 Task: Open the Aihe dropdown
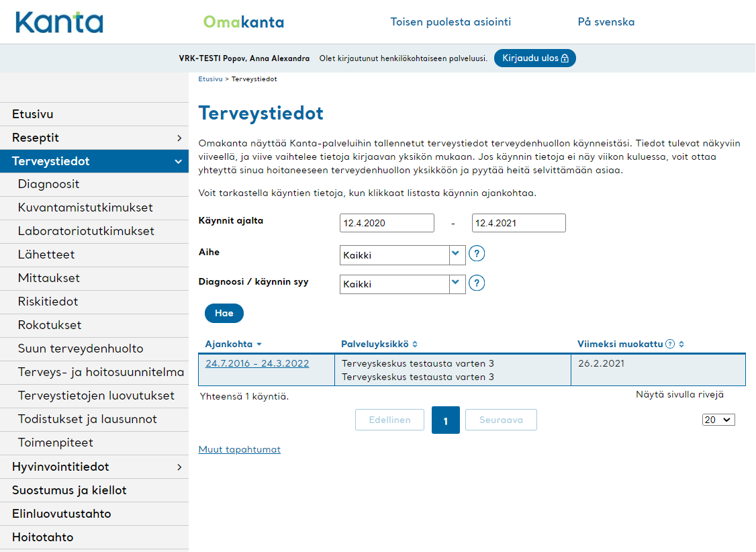tap(403, 255)
